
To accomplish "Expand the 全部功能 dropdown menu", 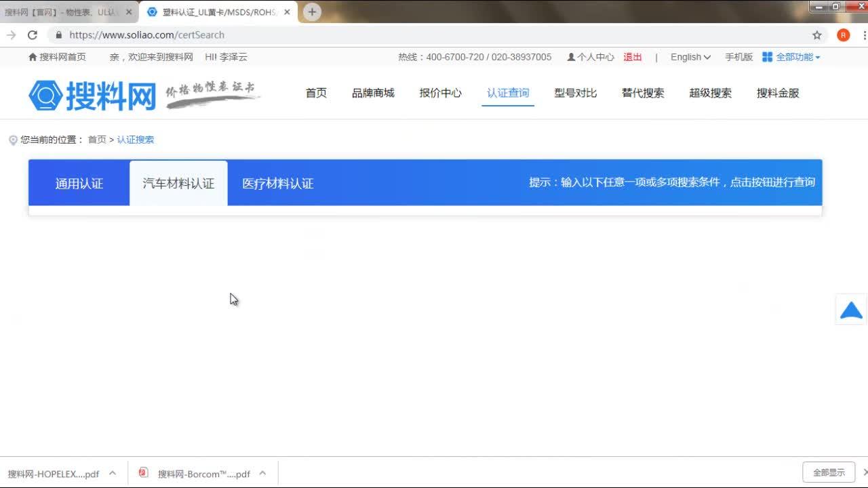I will tap(797, 57).
